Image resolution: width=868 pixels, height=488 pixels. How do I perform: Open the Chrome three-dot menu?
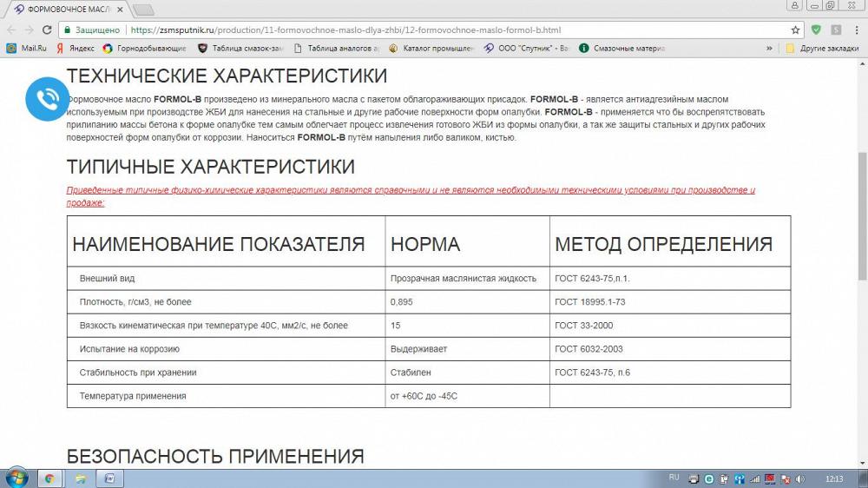pos(855,30)
